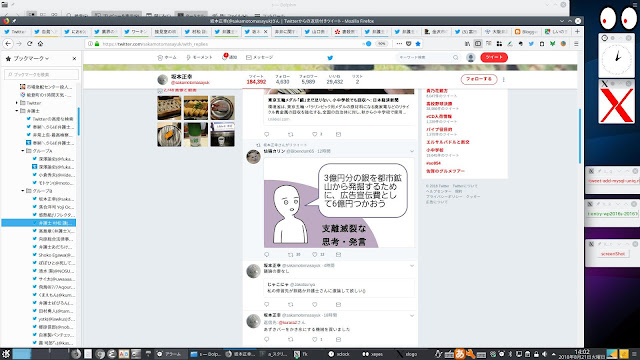
Task: Click the フォローする button
Action: 479,79
